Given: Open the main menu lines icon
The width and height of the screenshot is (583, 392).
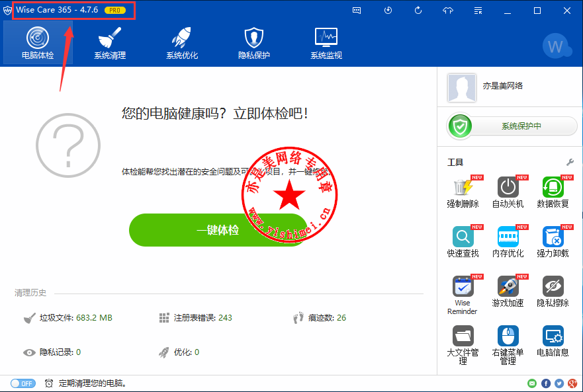Looking at the screenshot, I should (478, 11).
